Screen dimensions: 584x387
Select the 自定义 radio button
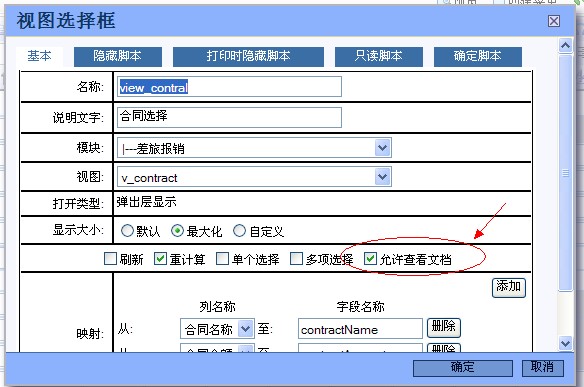(x=239, y=231)
